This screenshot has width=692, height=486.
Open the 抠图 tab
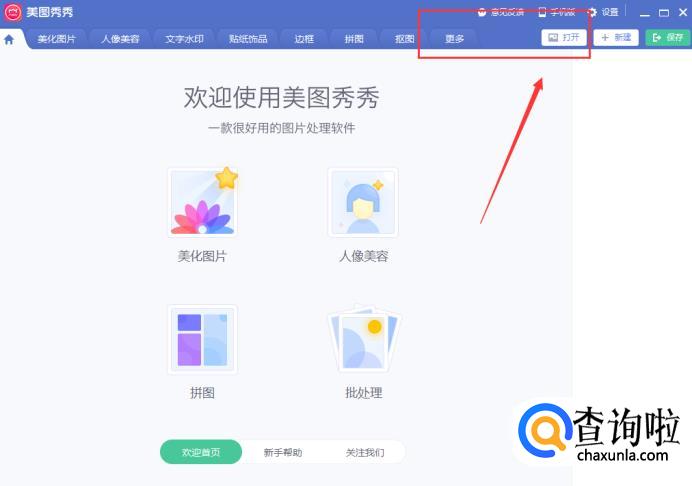[404, 39]
